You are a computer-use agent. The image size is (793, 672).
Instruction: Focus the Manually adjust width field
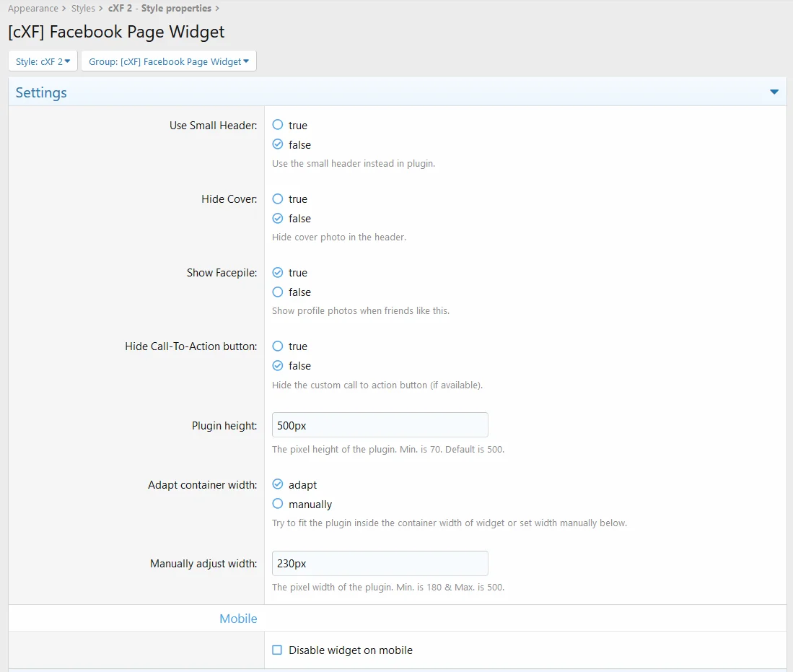click(380, 564)
